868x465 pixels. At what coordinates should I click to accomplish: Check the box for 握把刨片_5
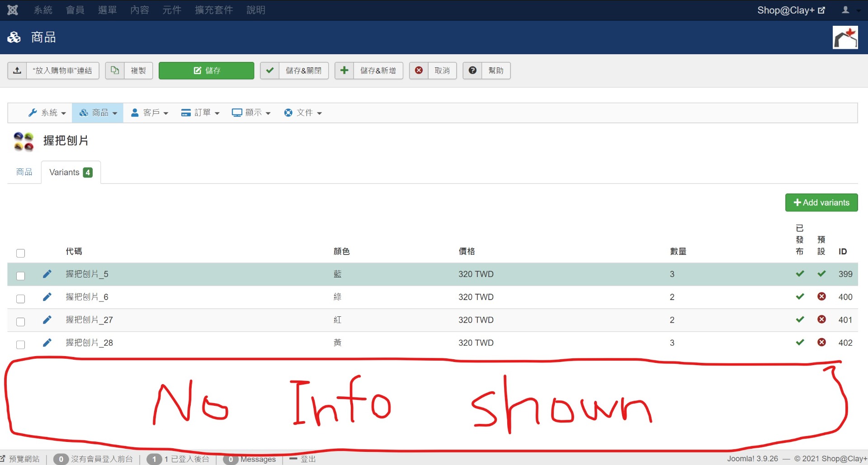[x=20, y=276]
